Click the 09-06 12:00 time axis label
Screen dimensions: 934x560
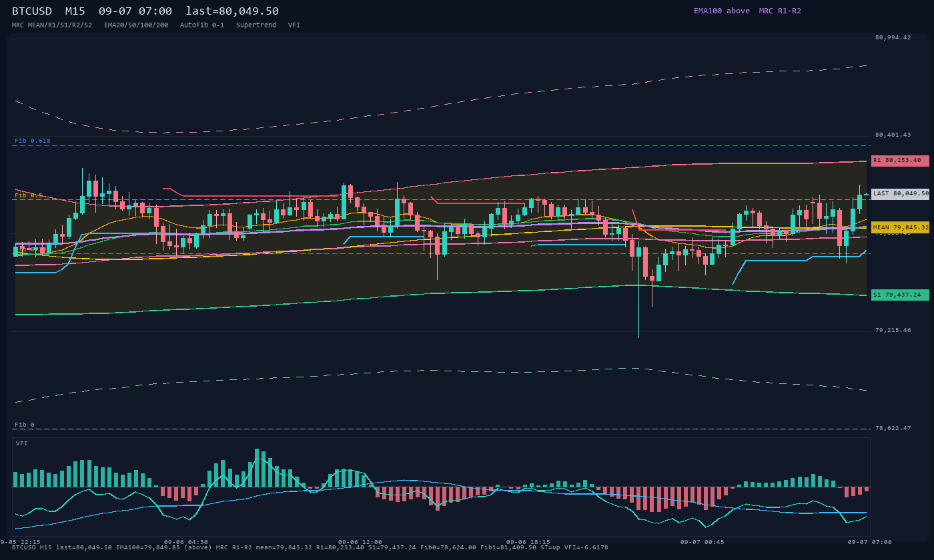(360, 542)
